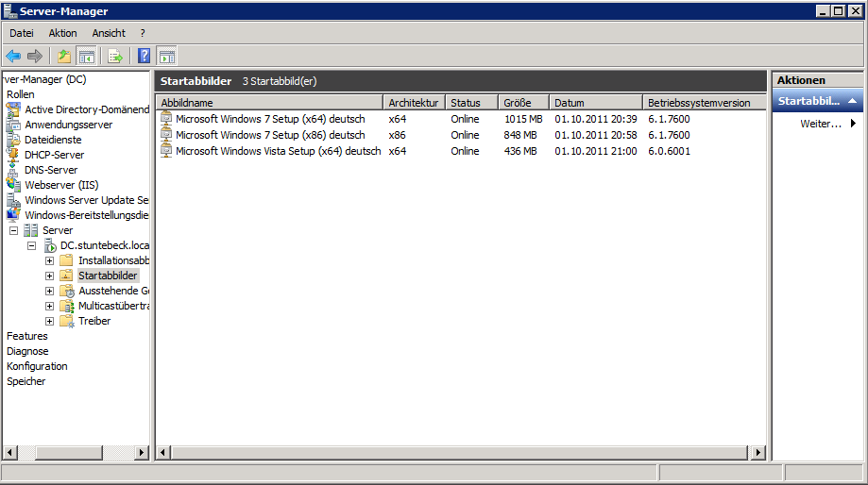Click the folder Up One Level icon
Image resolution: width=868 pixels, height=485 pixels.
coord(63,56)
